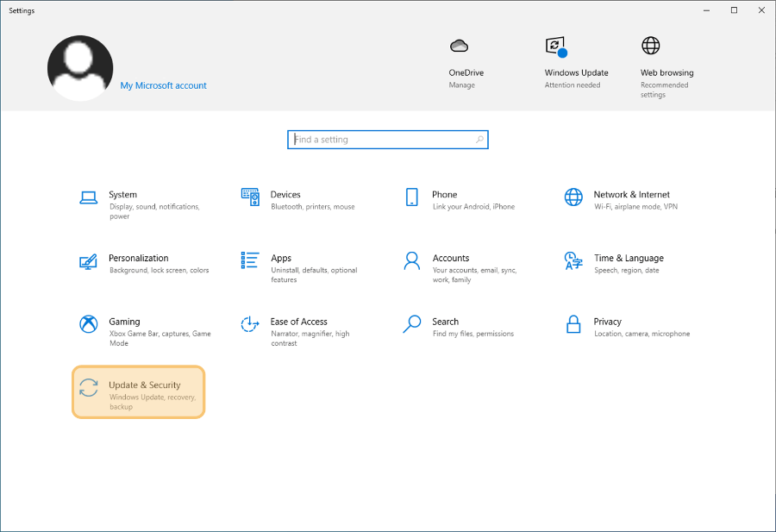The image size is (776, 532).
Task: Click 'Narrator, magnifier, high contrast' text
Action: tap(310, 339)
